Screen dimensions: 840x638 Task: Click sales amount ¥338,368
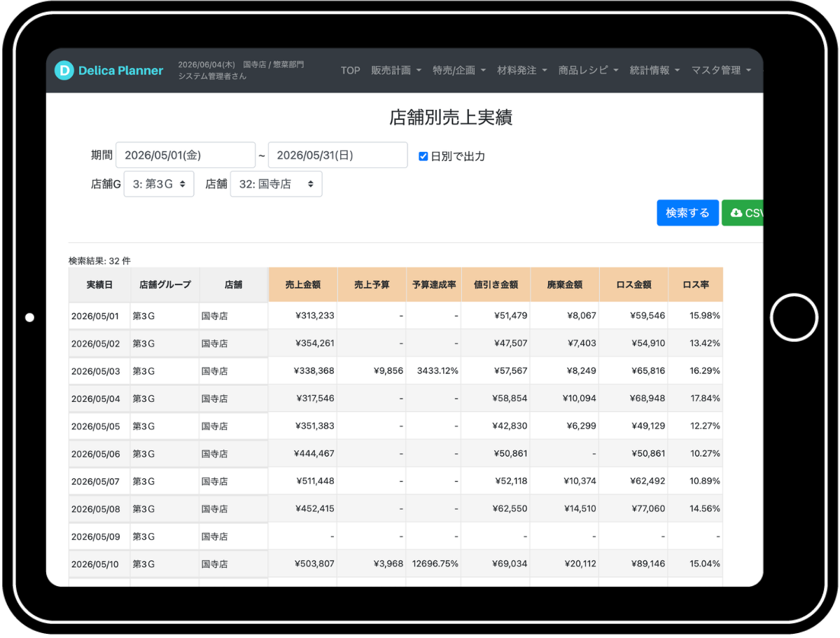point(314,370)
